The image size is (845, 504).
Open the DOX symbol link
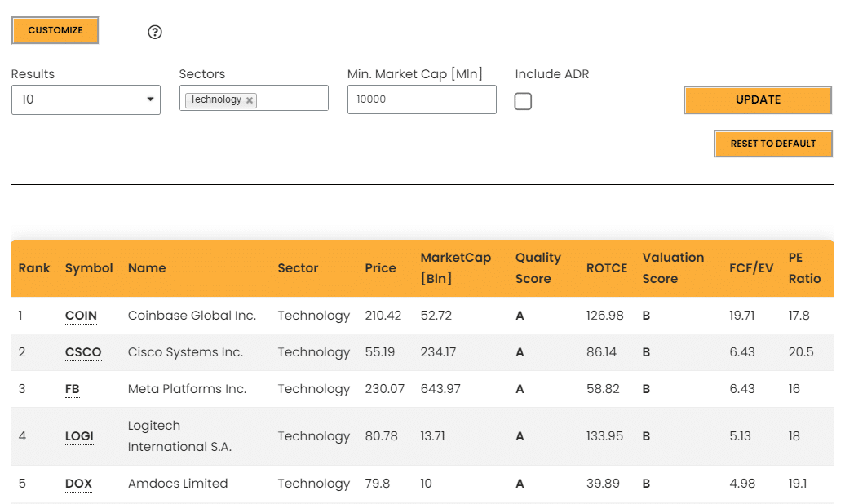[x=78, y=484]
